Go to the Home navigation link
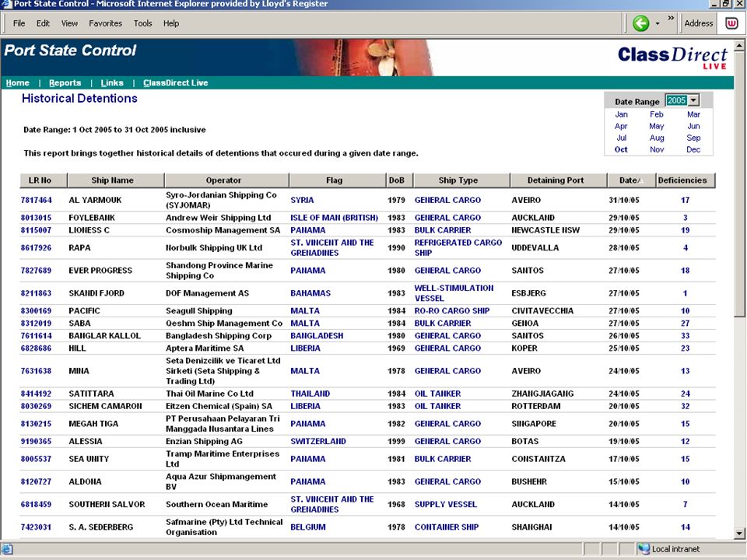 click(x=18, y=83)
